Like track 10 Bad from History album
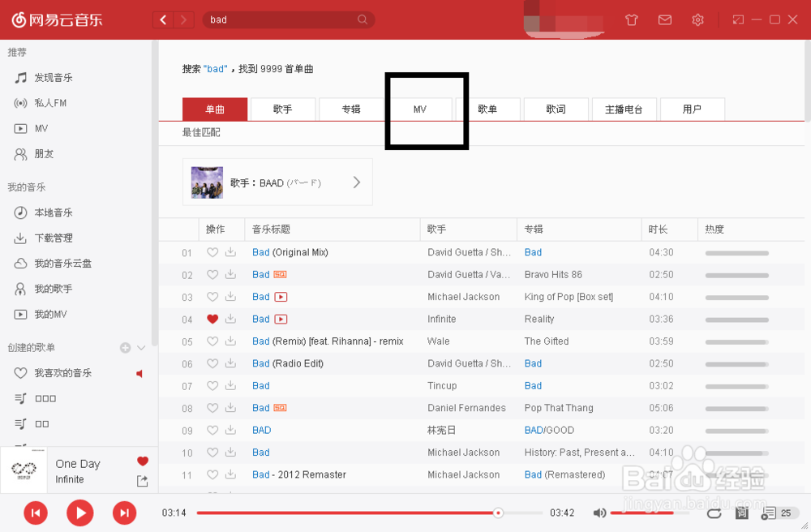The image size is (811, 532). (x=212, y=453)
